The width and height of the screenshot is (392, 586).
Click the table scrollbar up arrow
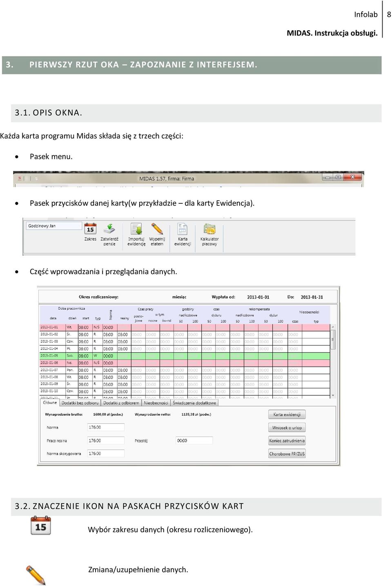[333, 327]
